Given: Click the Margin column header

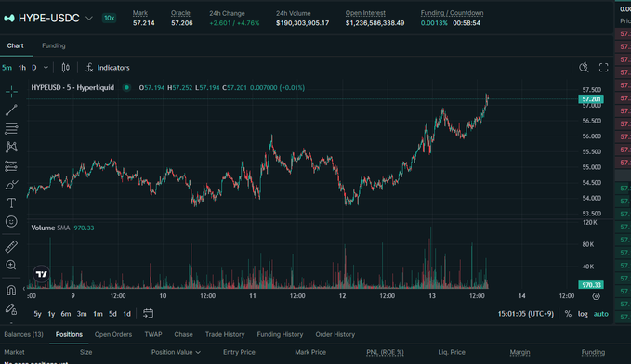Looking at the screenshot, I should tap(519, 352).
